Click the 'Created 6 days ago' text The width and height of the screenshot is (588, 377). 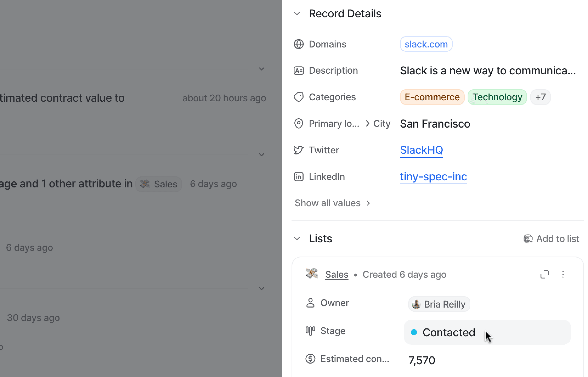(404, 275)
